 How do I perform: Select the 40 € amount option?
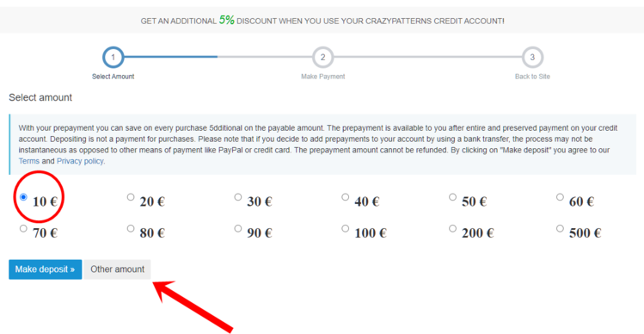coord(345,197)
